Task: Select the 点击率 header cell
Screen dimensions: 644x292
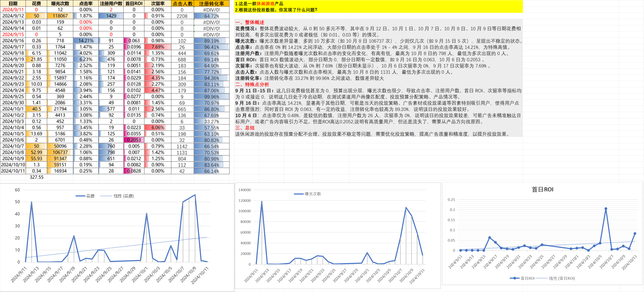Action: [86, 3]
